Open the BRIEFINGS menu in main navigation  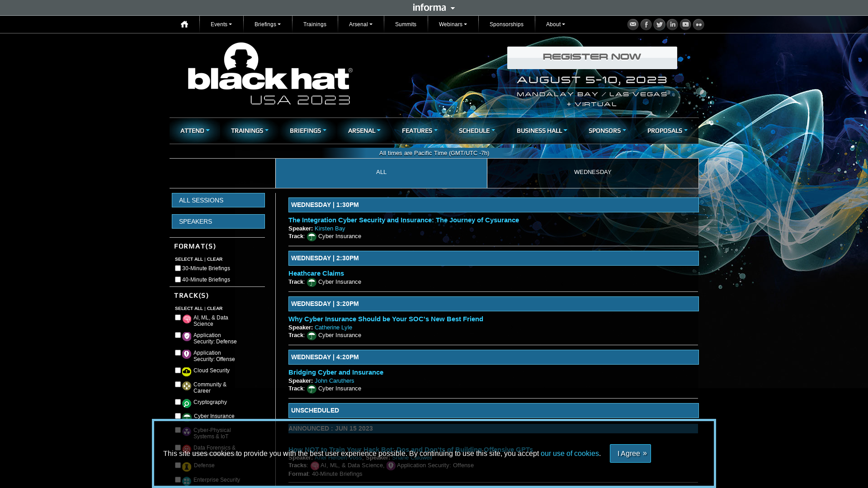pos(308,131)
